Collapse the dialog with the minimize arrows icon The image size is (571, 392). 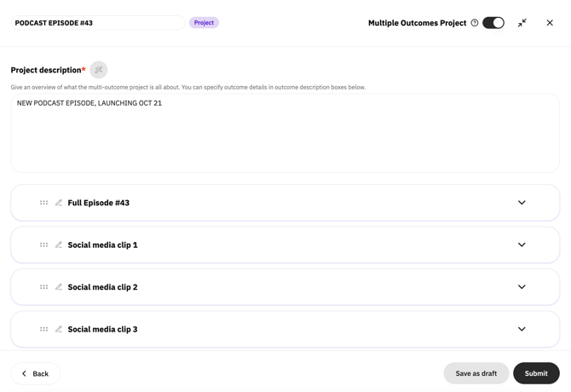522,23
